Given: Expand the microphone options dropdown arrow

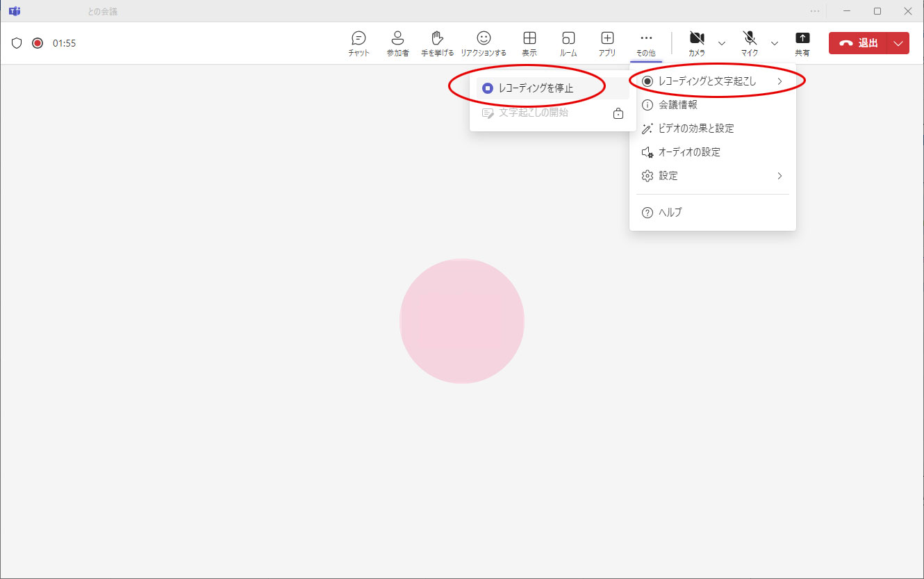Looking at the screenshot, I should coord(775,43).
